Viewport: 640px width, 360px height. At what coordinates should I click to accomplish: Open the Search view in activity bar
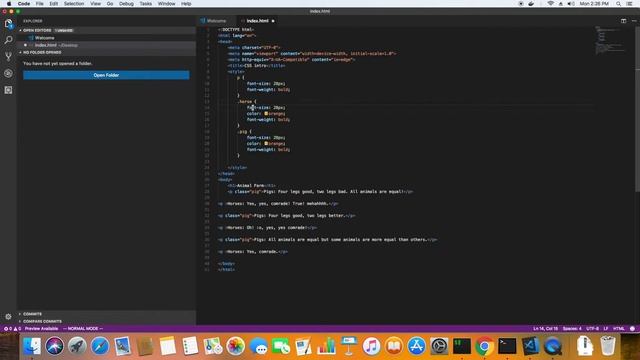(8, 40)
